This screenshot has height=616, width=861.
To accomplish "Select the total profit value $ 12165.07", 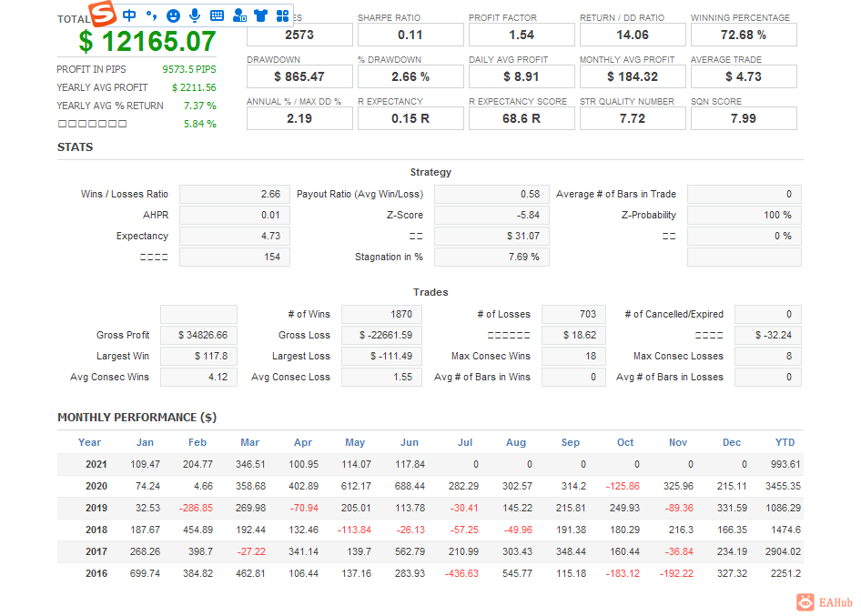I will tap(147, 42).
